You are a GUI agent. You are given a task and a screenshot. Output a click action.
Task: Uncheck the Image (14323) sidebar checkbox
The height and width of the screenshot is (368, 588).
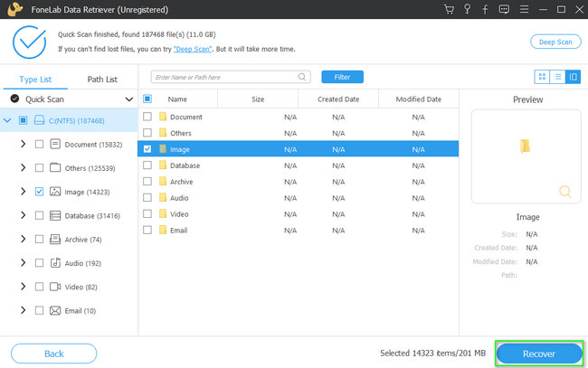[x=39, y=192]
